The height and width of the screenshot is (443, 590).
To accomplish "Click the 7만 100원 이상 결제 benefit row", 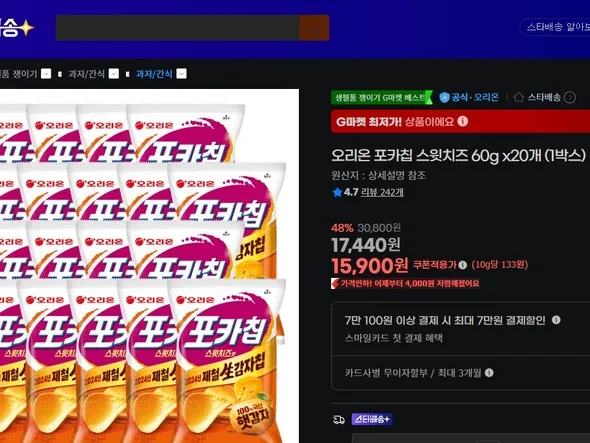I will tap(461, 329).
